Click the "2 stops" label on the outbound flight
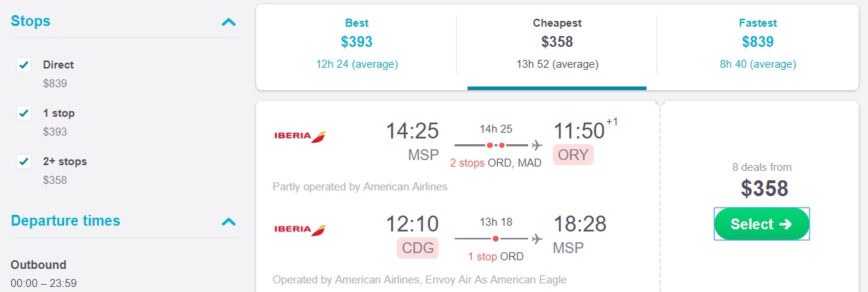The image size is (868, 292). click(x=467, y=163)
